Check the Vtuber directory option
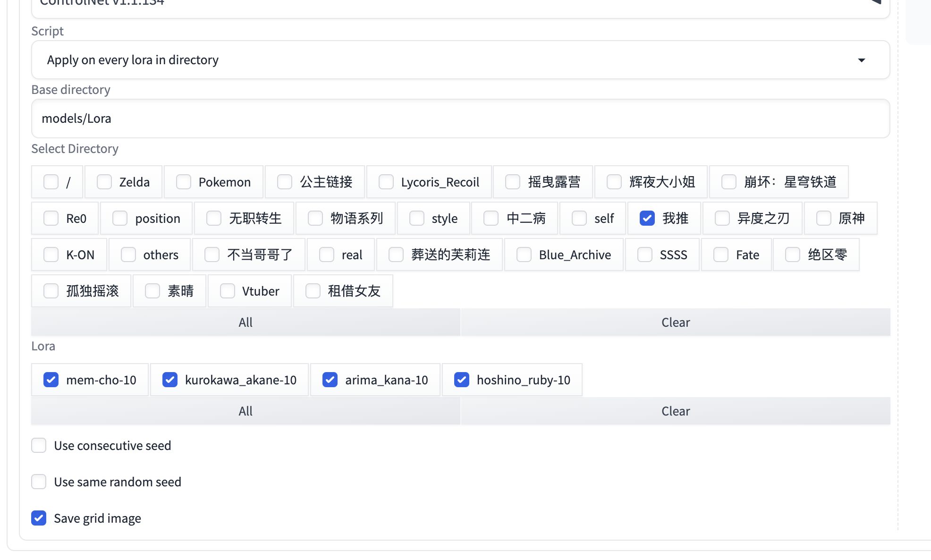Screen dimensions: 931x560 (x=228, y=291)
